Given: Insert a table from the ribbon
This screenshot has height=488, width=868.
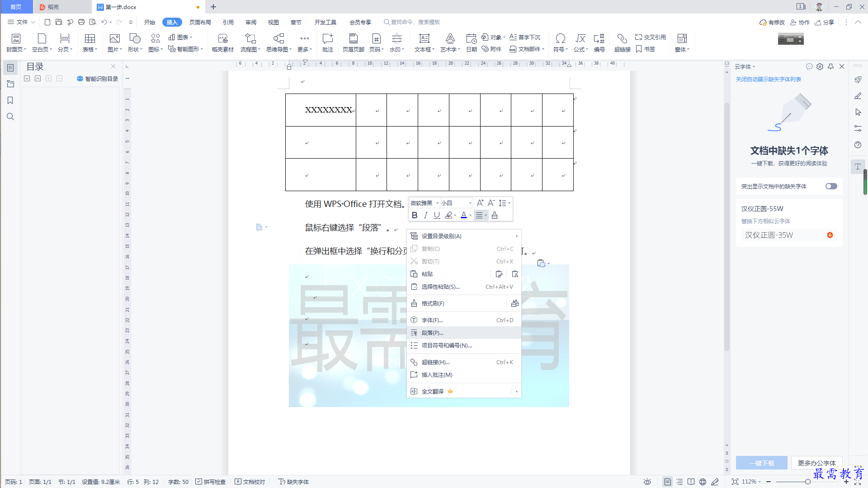Looking at the screenshot, I should click(x=90, y=43).
